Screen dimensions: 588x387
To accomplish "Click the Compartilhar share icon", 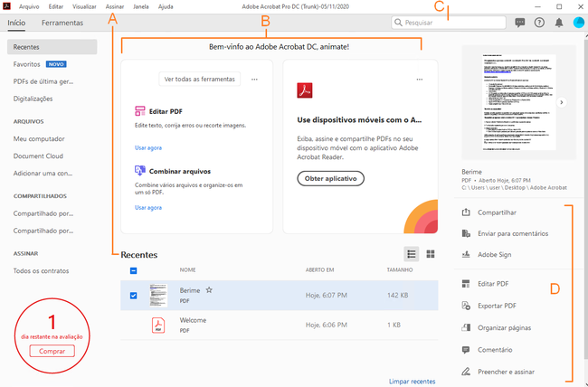I will [466, 212].
